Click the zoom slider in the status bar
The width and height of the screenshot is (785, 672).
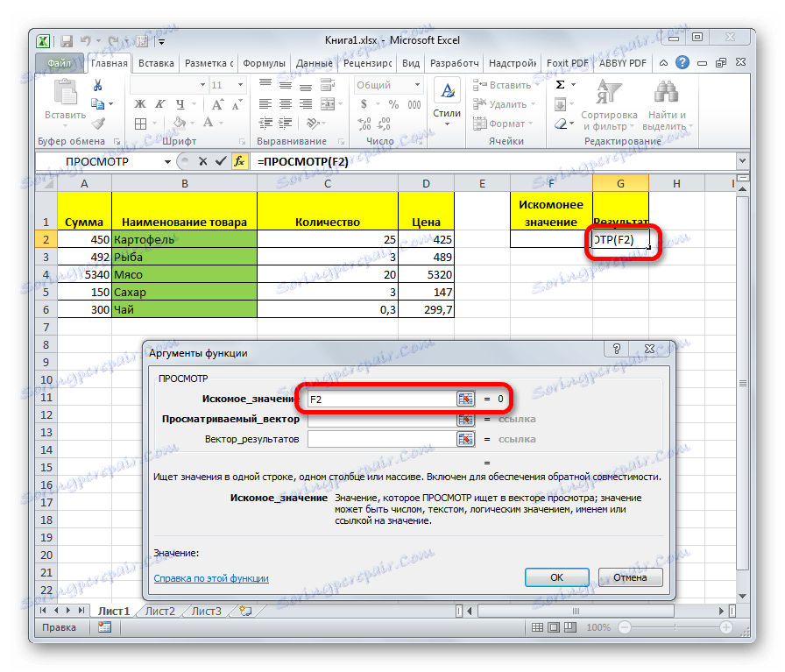tap(675, 627)
